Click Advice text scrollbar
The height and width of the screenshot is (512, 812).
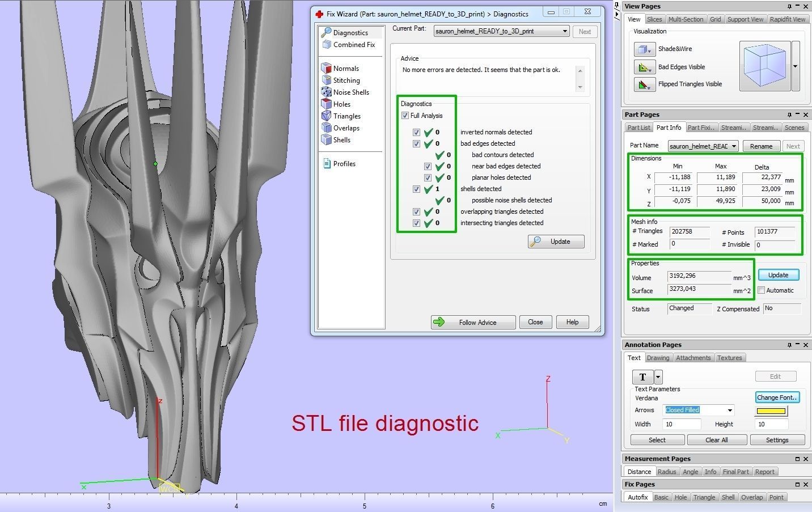click(x=580, y=79)
